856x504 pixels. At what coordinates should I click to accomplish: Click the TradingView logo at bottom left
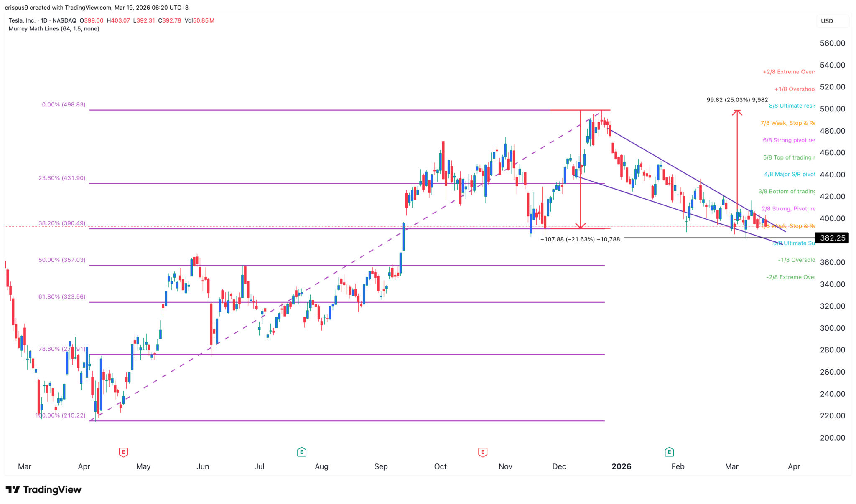click(43, 489)
